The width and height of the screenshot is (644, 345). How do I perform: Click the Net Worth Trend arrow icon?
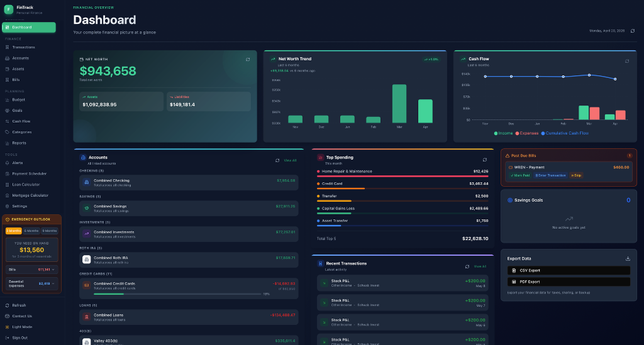(273, 59)
